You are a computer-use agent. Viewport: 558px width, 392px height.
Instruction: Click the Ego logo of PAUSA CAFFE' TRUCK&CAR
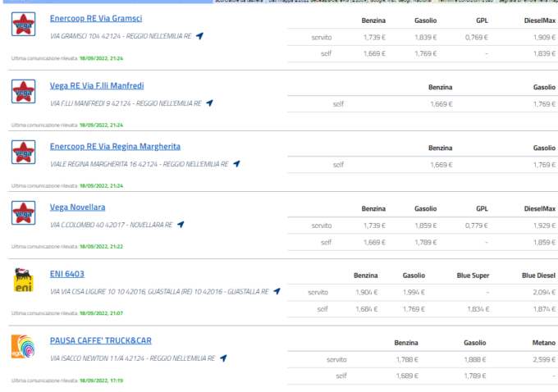[24, 347]
